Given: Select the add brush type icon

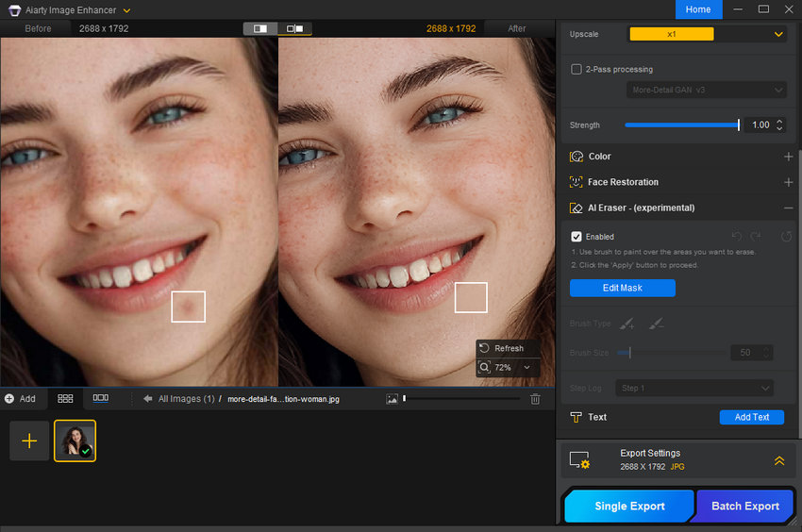Looking at the screenshot, I should pyautogui.click(x=627, y=324).
